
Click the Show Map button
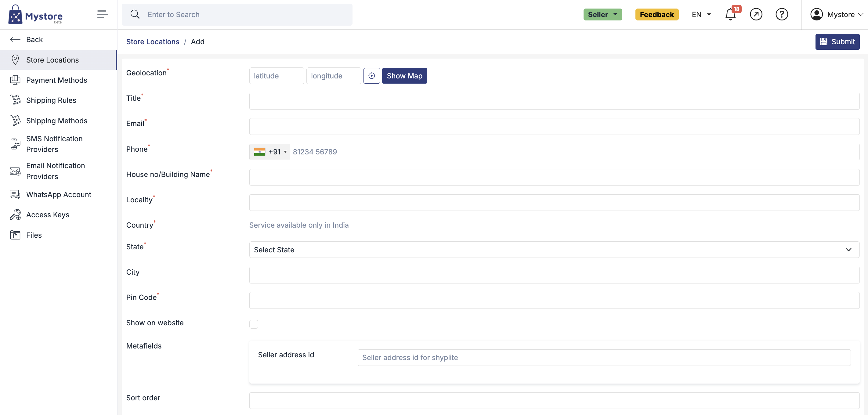pyautogui.click(x=404, y=76)
